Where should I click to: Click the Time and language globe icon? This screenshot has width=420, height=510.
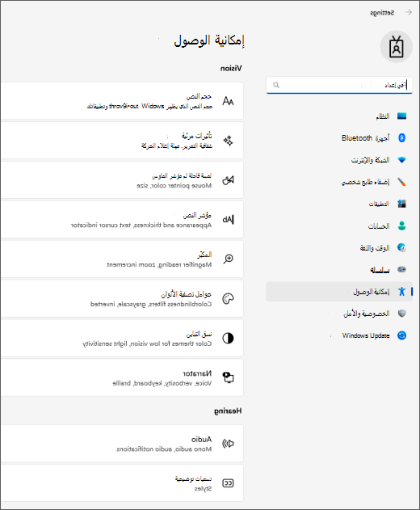pyautogui.click(x=401, y=247)
